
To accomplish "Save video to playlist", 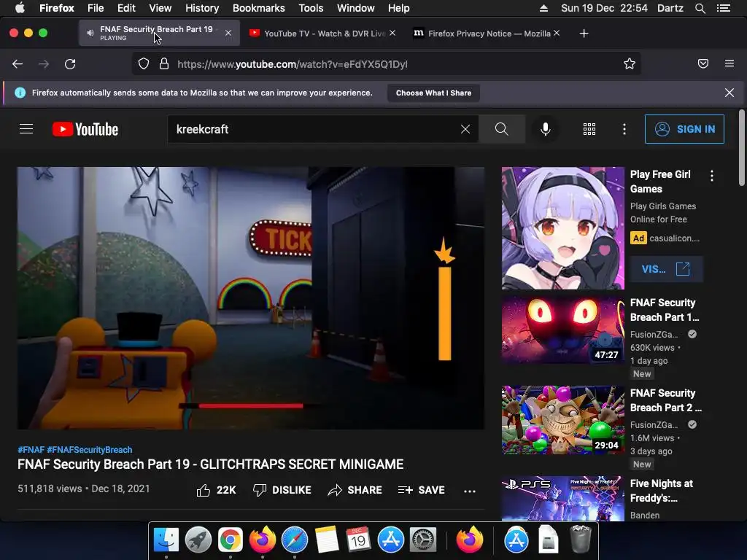I will (422, 490).
